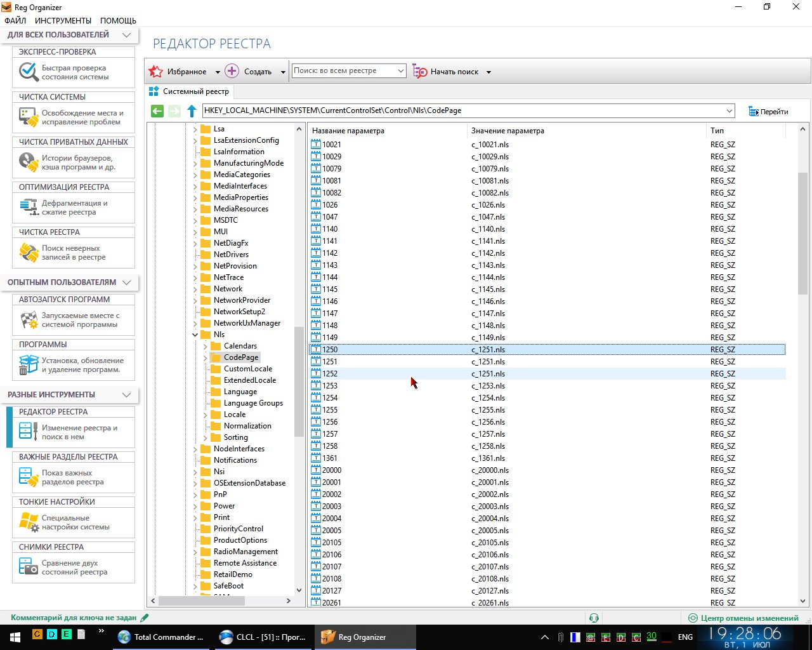This screenshot has height=650, width=812.
Task: Collapse the 'Для всех пользователей' section
Action: point(126,35)
